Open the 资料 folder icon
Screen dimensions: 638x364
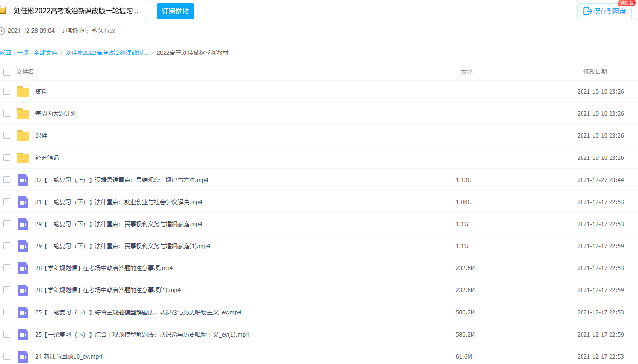pyautogui.click(x=23, y=91)
